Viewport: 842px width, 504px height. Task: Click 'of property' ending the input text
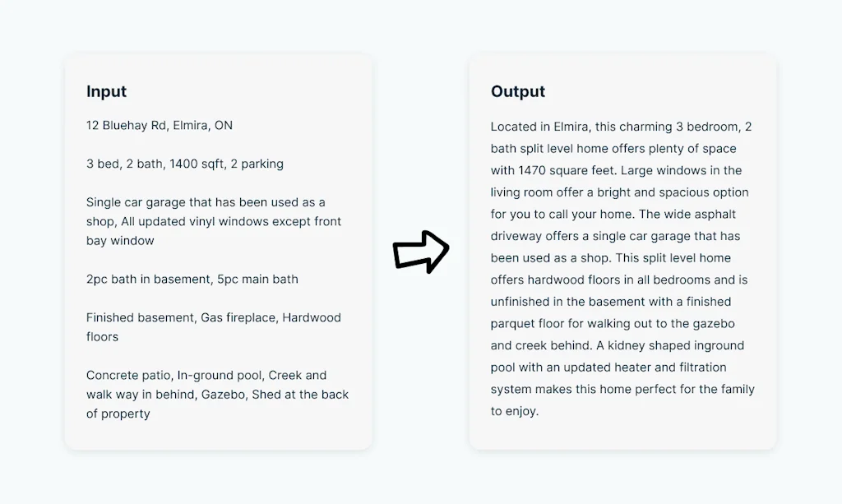click(x=118, y=414)
